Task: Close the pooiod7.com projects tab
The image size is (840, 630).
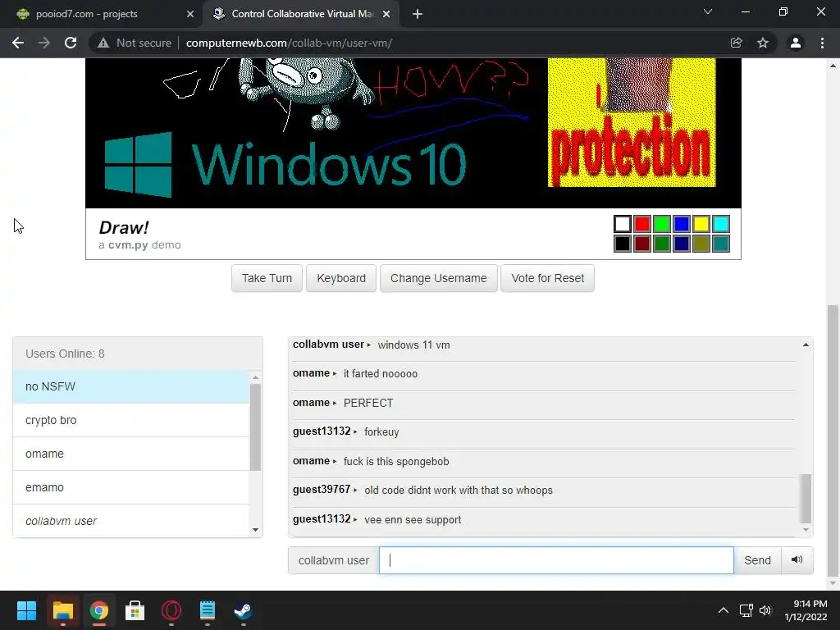Action: (190, 14)
